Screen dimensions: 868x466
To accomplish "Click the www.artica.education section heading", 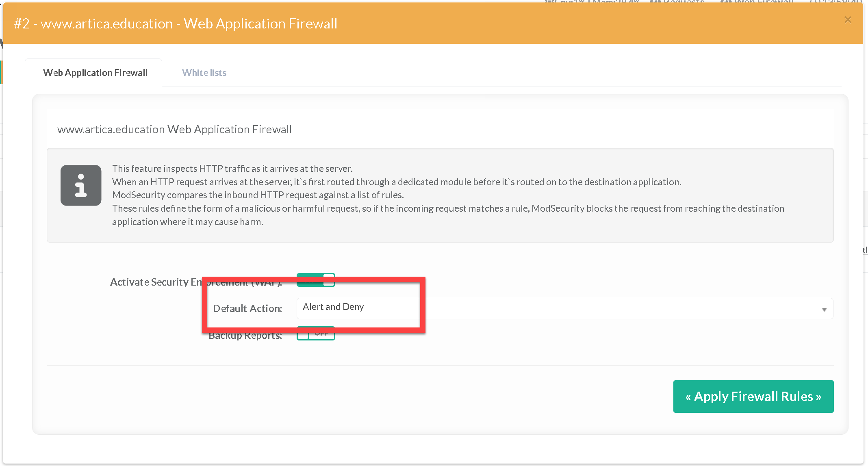I will (x=174, y=129).
